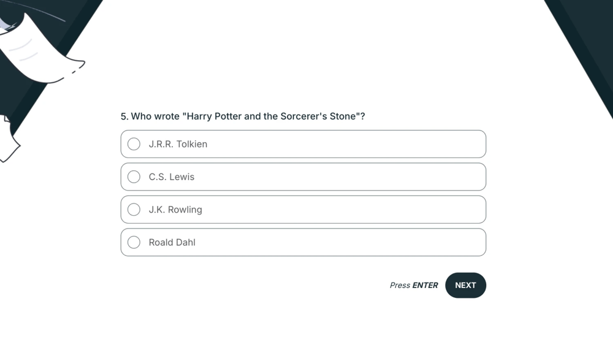Select the J.R.R. Tolkien radio button
The image size is (613, 364).
coord(134,144)
